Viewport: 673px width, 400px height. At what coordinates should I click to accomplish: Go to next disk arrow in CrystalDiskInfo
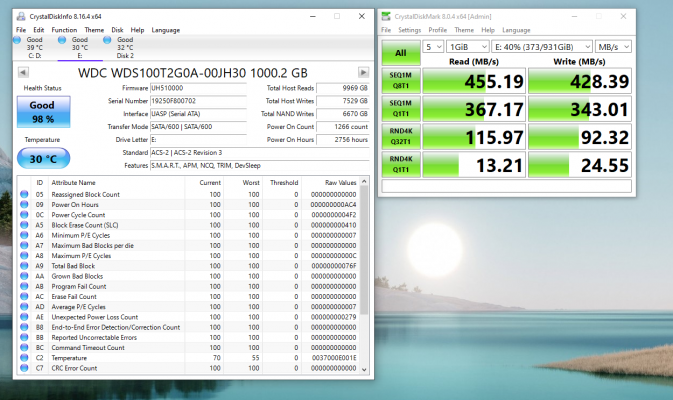pyautogui.click(x=363, y=72)
